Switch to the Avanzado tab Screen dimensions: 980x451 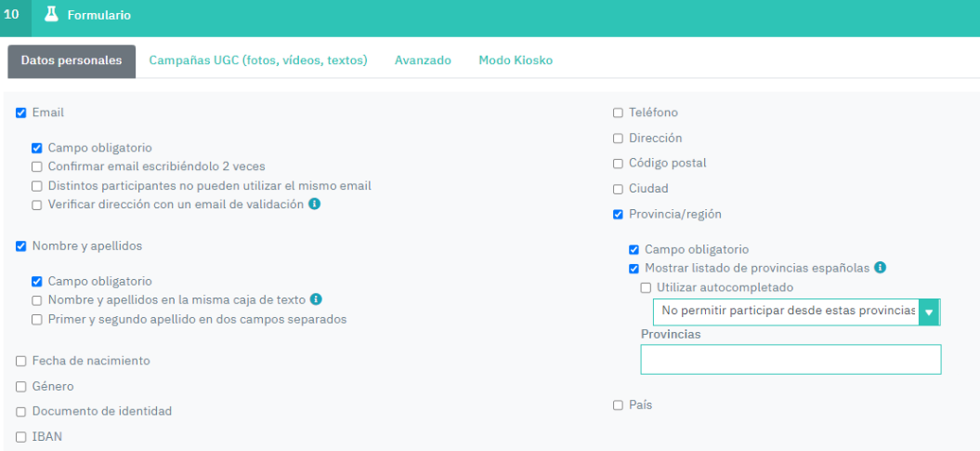click(x=423, y=60)
